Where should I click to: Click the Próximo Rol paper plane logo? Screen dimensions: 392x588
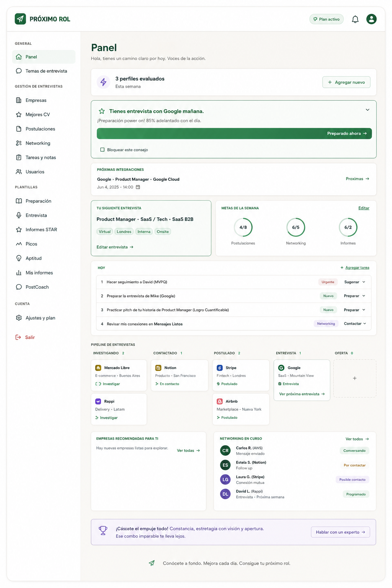coord(20,19)
